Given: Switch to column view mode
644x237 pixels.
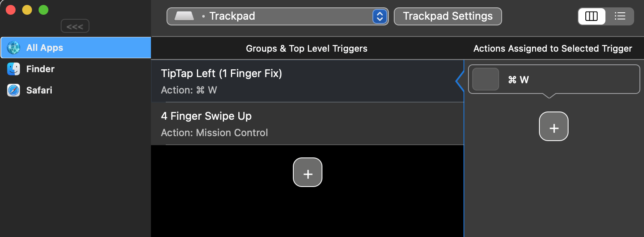Looking at the screenshot, I should click(x=591, y=16).
